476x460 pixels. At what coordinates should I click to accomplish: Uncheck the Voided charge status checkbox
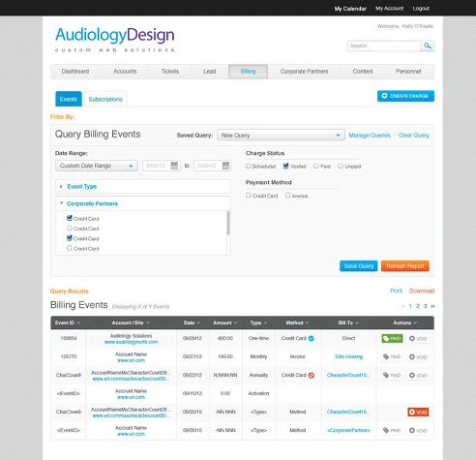285,166
